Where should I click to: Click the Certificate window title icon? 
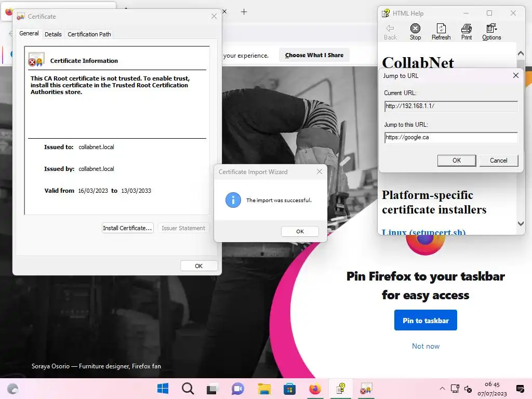click(x=21, y=16)
